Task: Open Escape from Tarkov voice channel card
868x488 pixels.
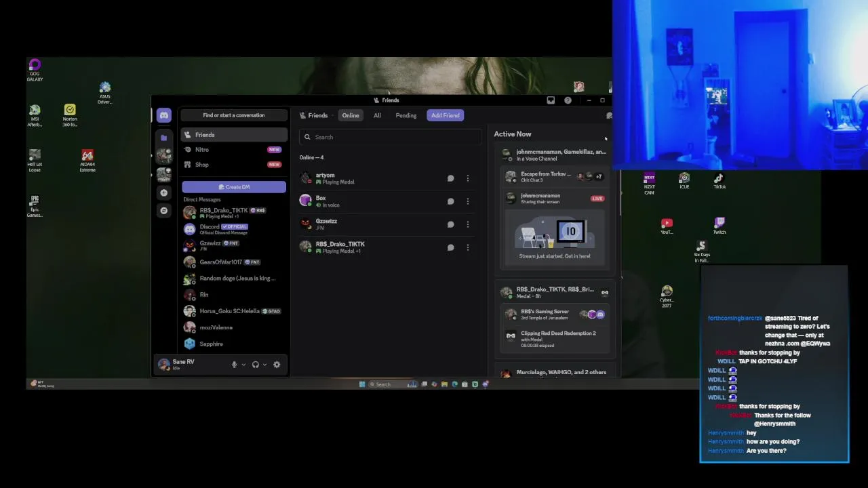Action: 555,177
